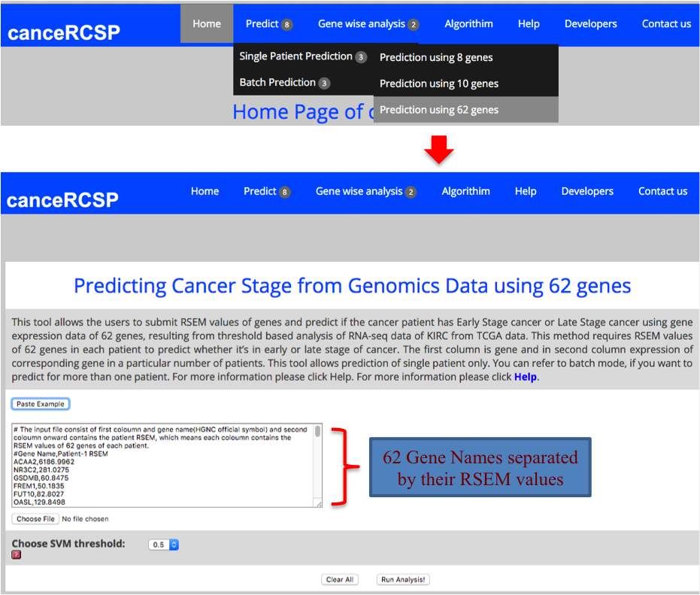
Task: Click the red question mark help icon
Action: tap(17, 554)
